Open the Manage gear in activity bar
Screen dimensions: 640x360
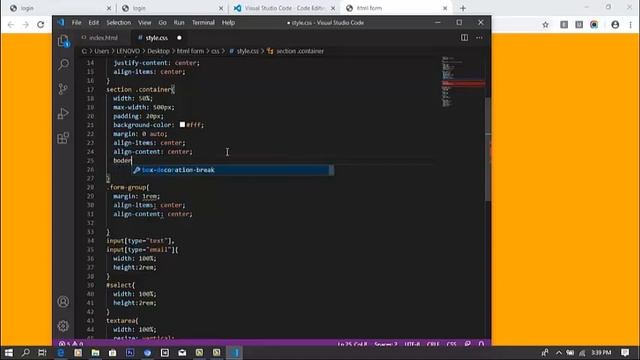point(63,326)
